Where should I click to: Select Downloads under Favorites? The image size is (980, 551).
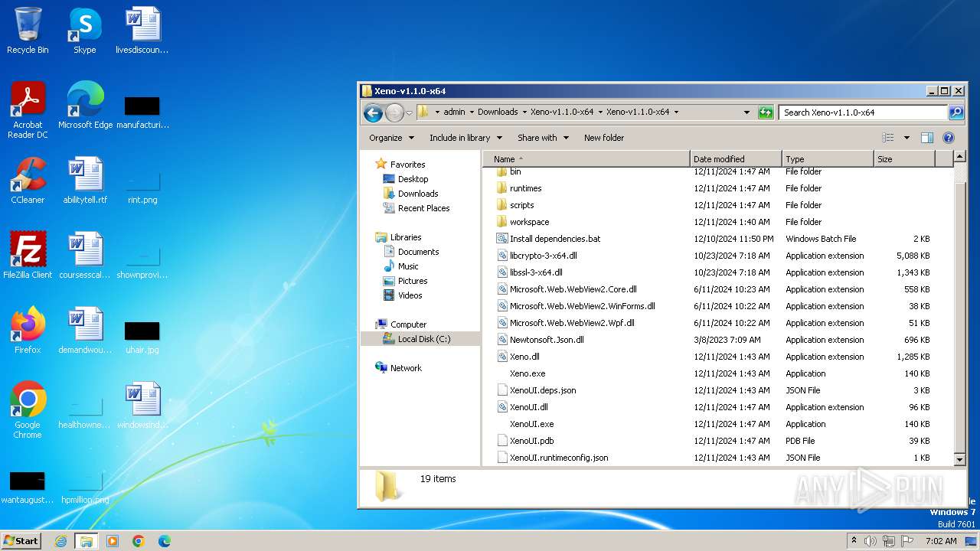(x=417, y=194)
